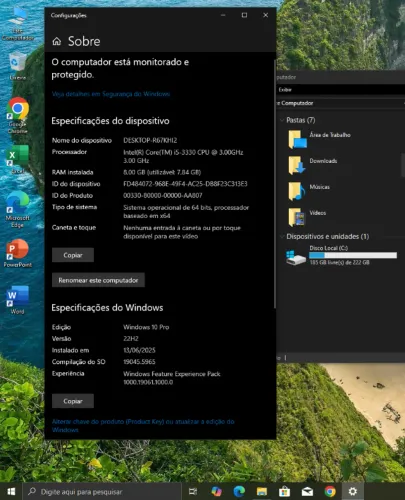Open the Mail app from the taskbar

307,491
